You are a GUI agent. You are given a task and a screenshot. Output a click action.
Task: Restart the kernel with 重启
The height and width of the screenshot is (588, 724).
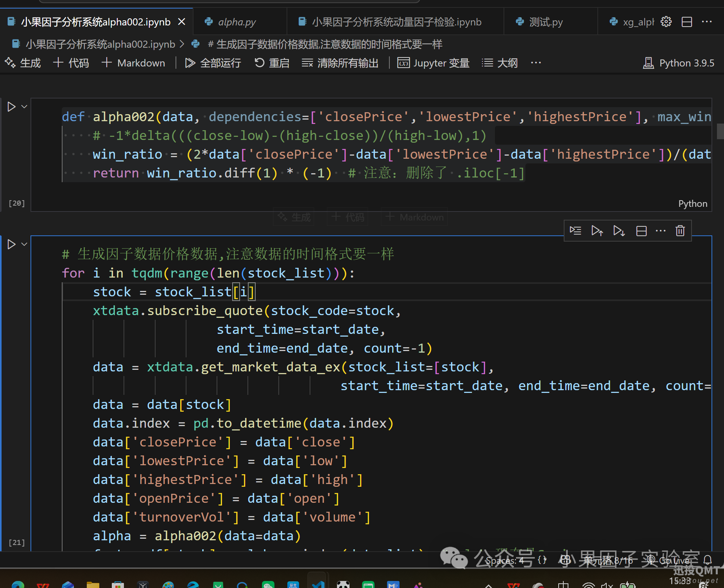pyautogui.click(x=272, y=63)
